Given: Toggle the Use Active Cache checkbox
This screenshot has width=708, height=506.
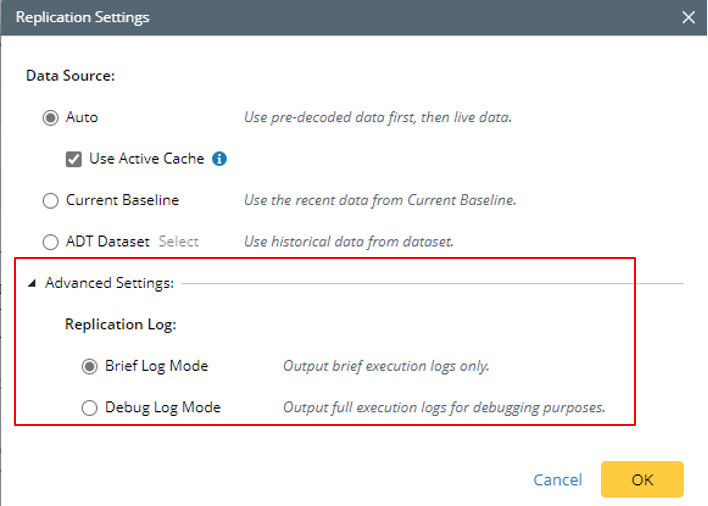Looking at the screenshot, I should point(74,159).
